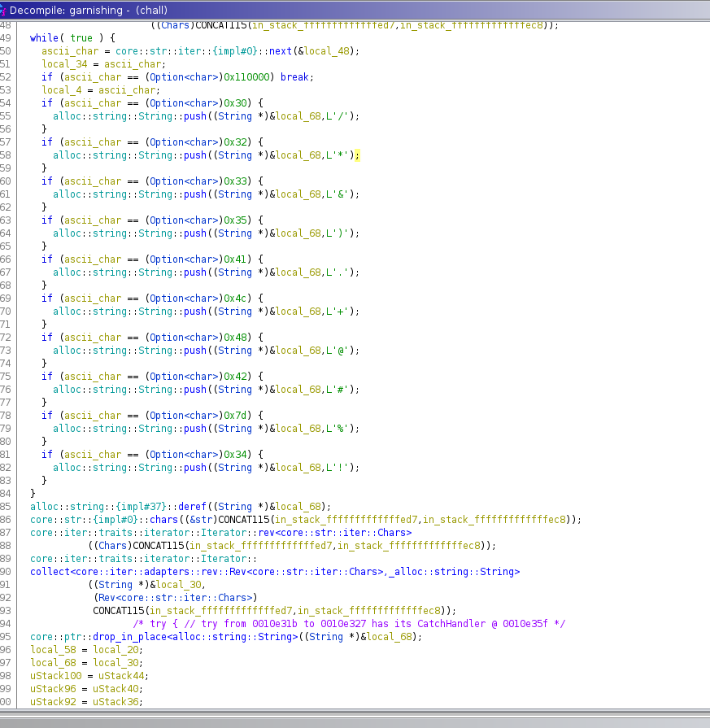Click the 0x110000 constant value
Image resolution: width=710 pixels, height=728 pixels.
(x=246, y=77)
